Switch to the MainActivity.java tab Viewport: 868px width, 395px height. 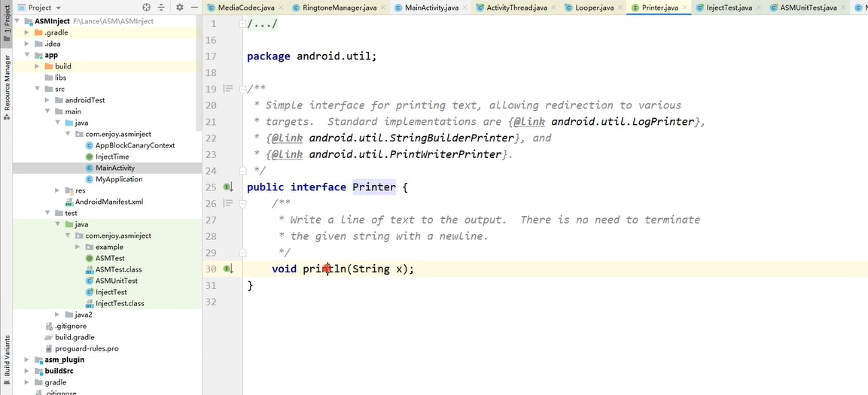pos(426,8)
